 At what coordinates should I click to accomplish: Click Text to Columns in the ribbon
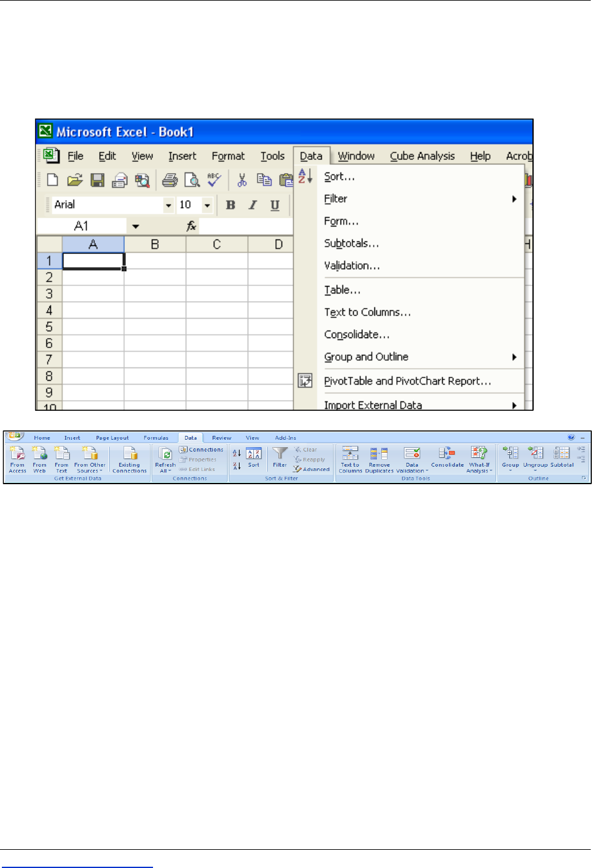[x=350, y=460]
